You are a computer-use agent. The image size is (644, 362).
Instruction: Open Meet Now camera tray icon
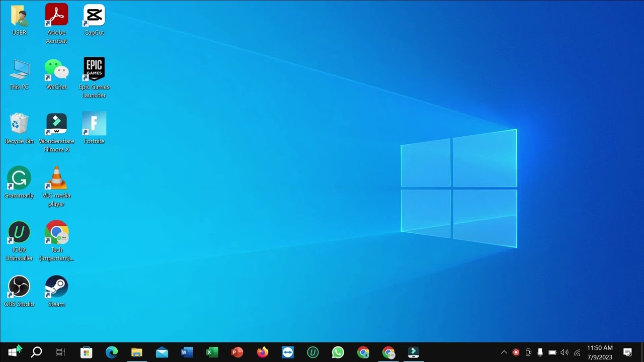tap(528, 352)
